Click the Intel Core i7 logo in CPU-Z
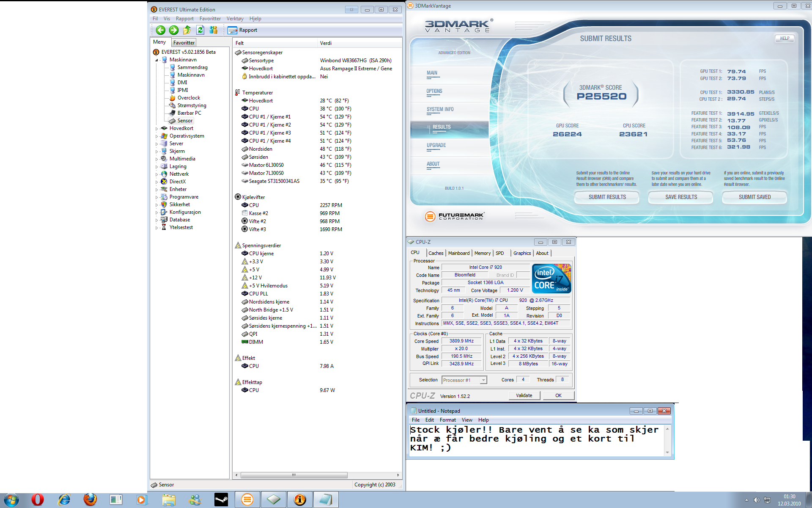This screenshot has height=508, width=812. [551, 279]
